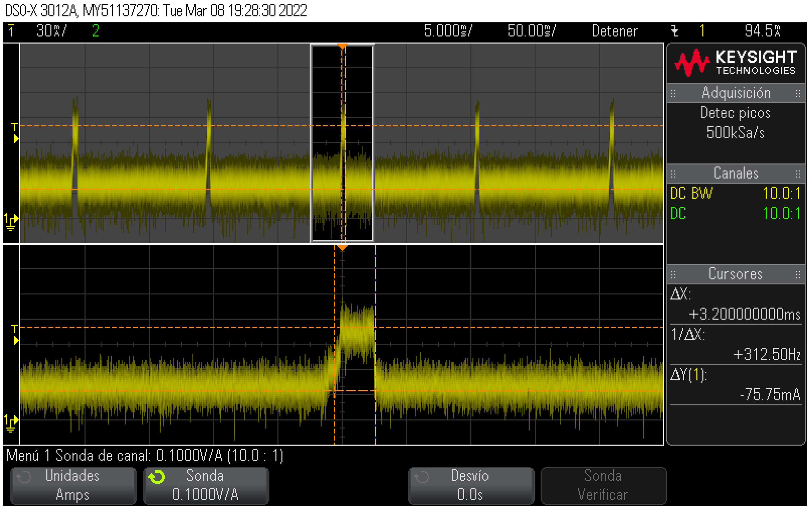Click the orange trigger time marker atop upper window

click(342, 45)
